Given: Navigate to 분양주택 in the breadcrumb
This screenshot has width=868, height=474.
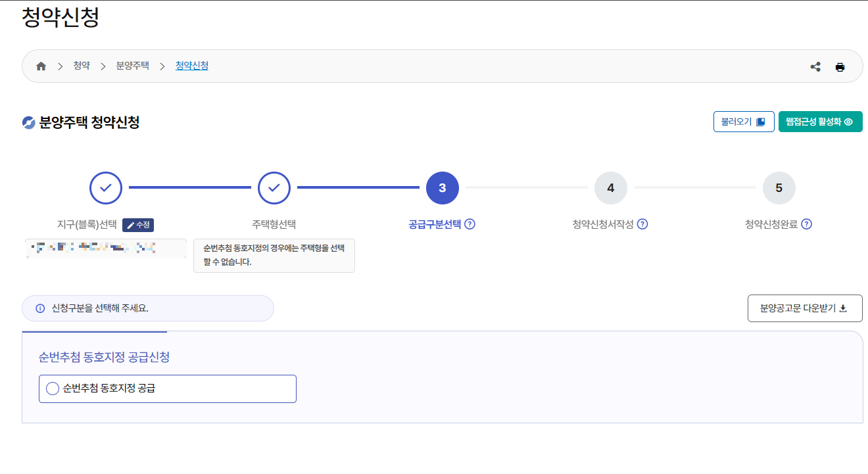Looking at the screenshot, I should (133, 66).
